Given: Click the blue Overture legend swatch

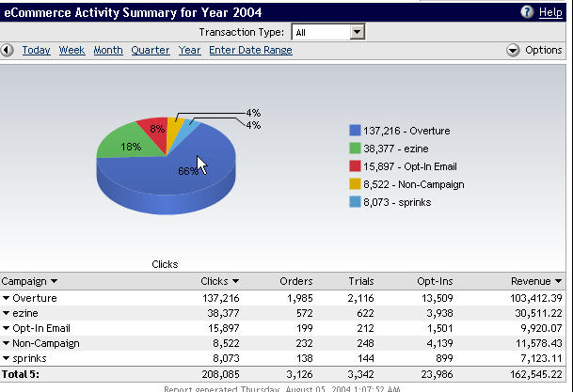Looking at the screenshot, I should point(355,131).
